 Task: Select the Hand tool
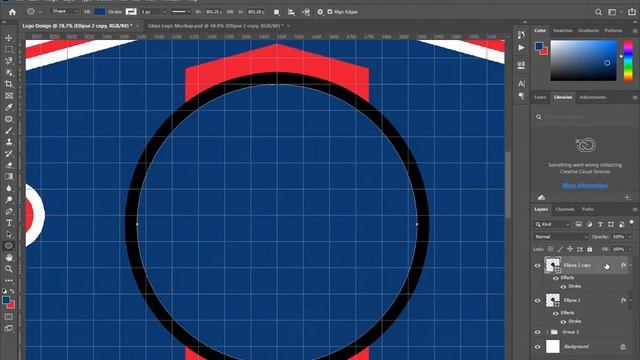coord(9,258)
